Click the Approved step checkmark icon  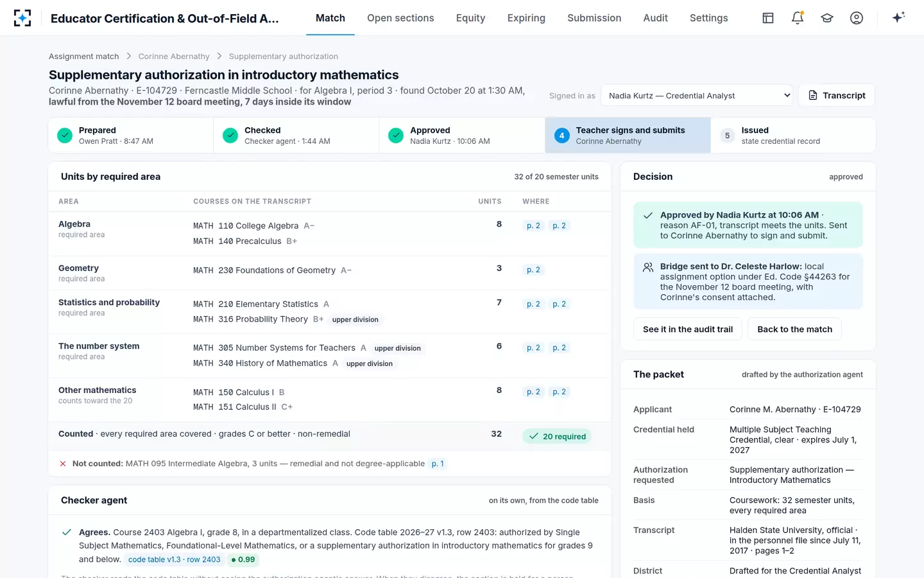click(x=396, y=136)
